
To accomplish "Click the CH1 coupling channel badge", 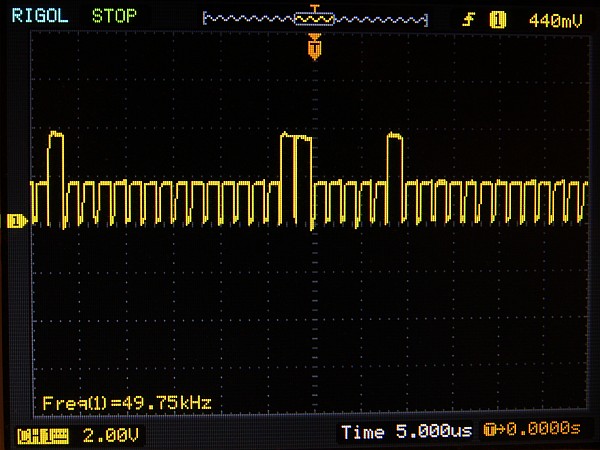I will pos(44,434).
